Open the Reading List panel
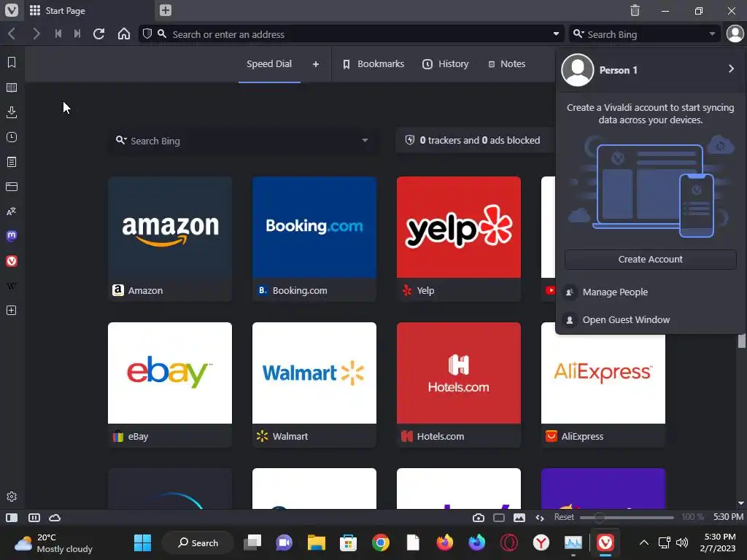Image resolution: width=747 pixels, height=560 pixels. (x=12, y=87)
